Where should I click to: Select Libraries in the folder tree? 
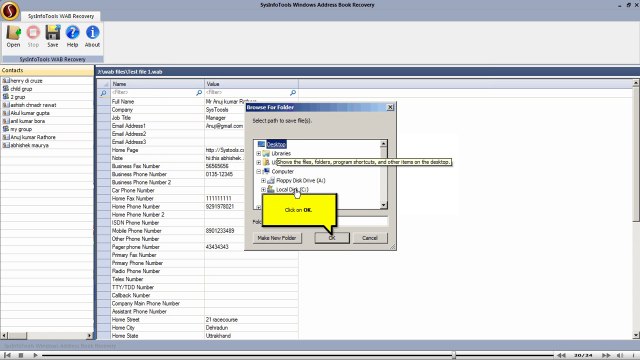tap(281, 153)
